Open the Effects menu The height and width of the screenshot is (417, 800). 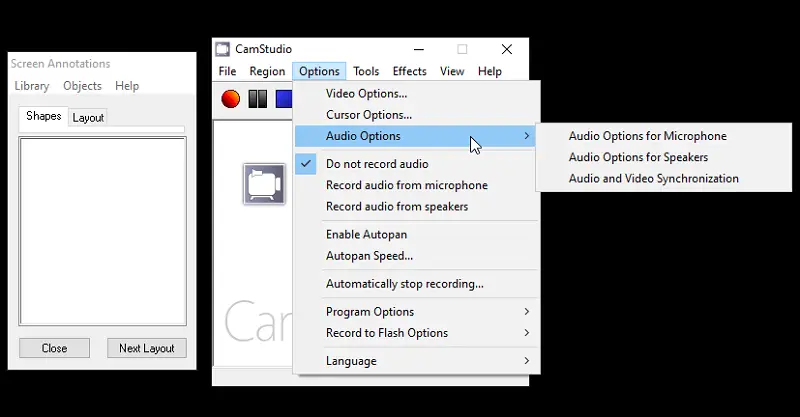click(409, 71)
